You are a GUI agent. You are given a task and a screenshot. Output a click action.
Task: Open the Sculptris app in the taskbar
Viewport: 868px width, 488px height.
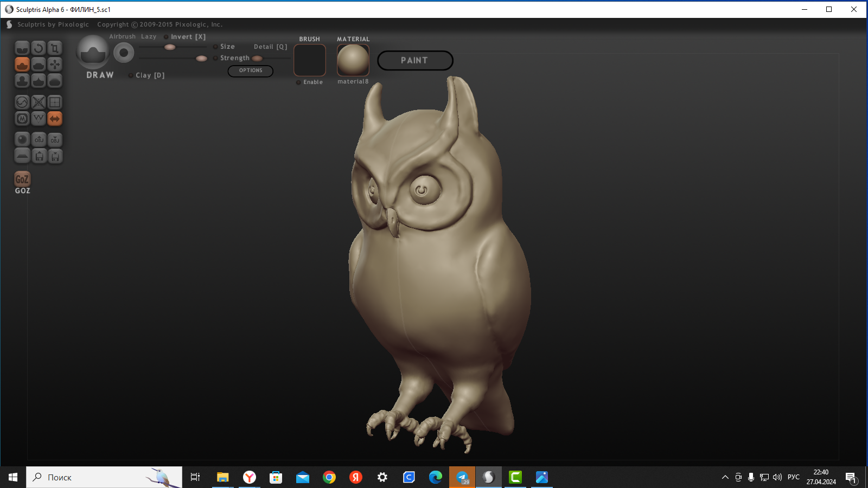tap(489, 477)
